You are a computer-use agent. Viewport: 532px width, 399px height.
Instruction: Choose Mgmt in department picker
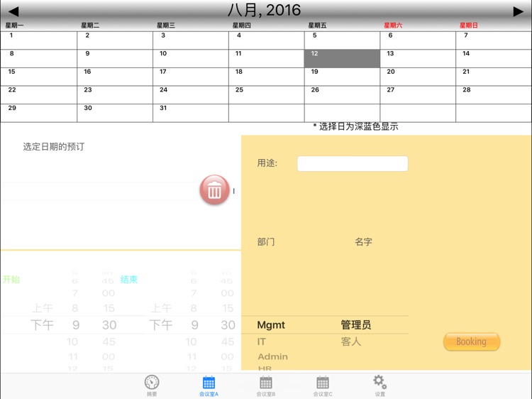271,325
